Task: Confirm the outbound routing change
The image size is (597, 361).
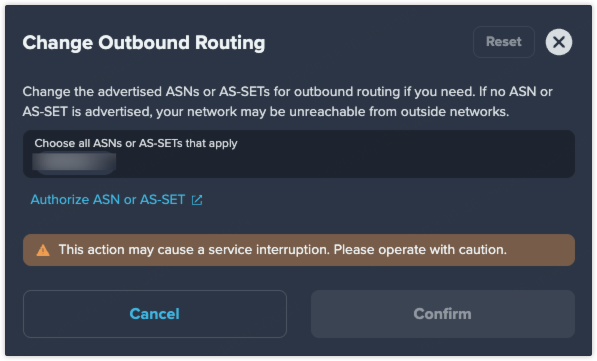Action: (443, 314)
